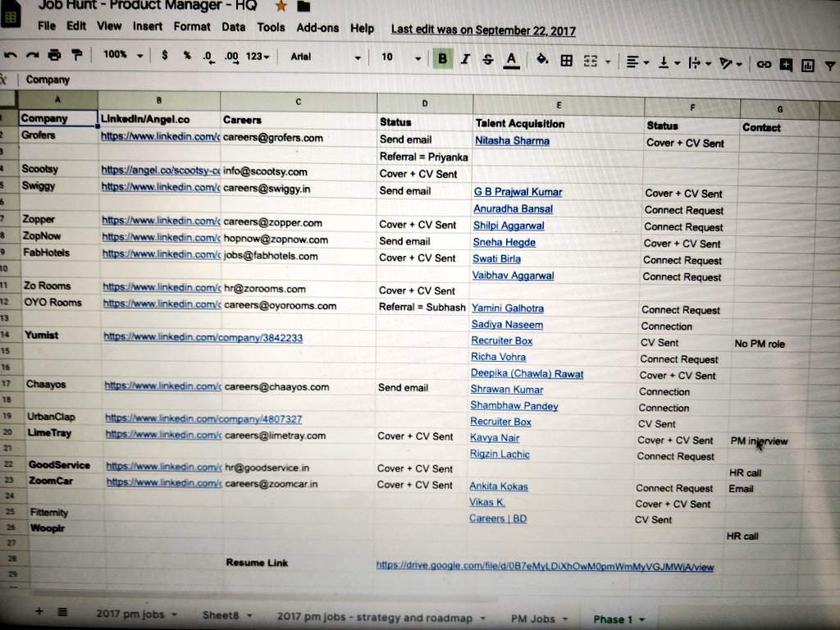Viewport: 840px width, 630px height.
Task: Star the Job Hunt document
Action: click(x=281, y=6)
